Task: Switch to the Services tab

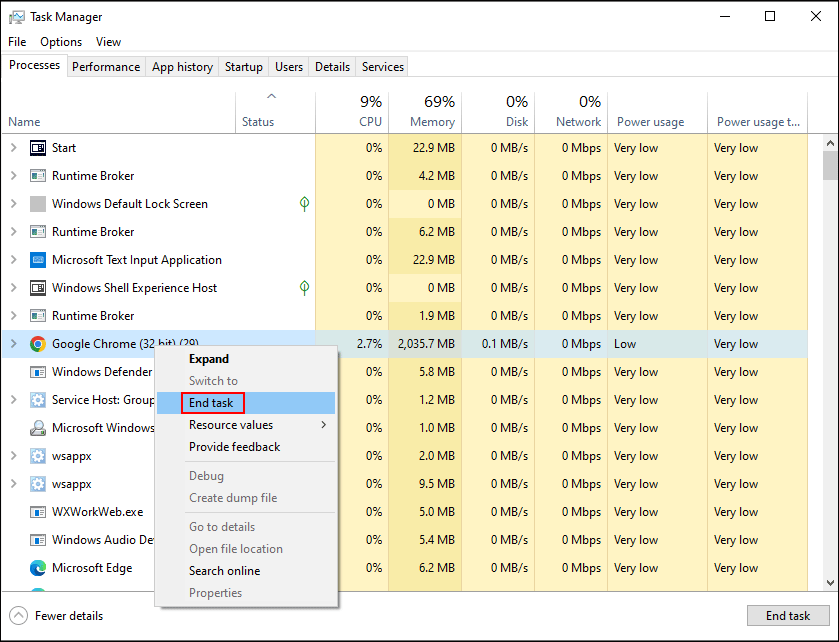Action: tap(383, 67)
